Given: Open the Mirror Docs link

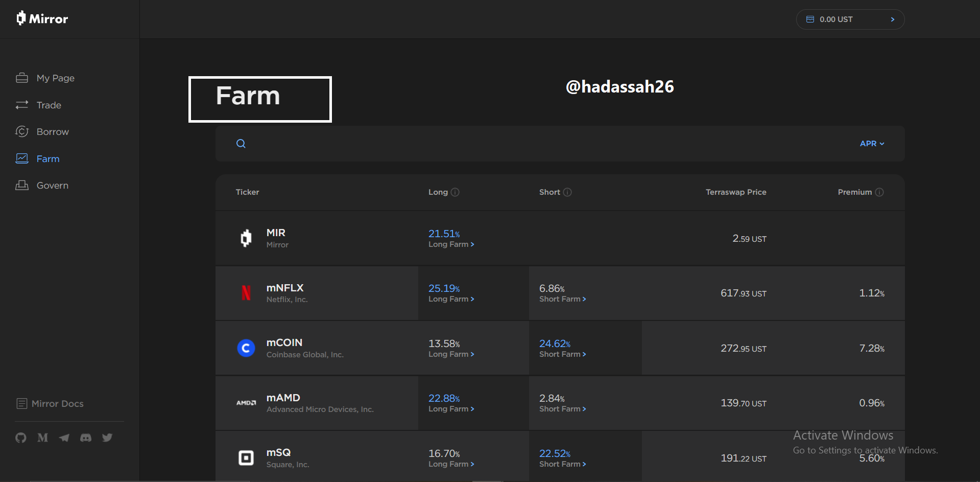Looking at the screenshot, I should [50, 404].
